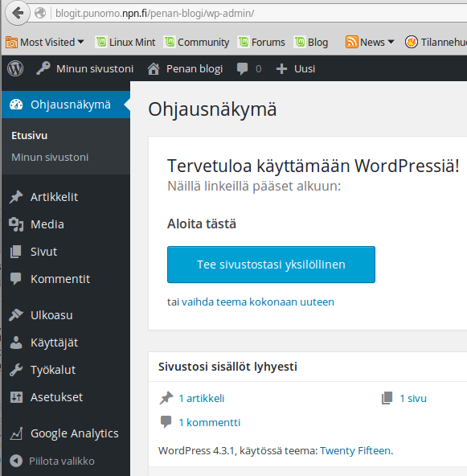This screenshot has height=476, width=467.
Task: Click the Most Visited folder icon
Action: [11, 42]
